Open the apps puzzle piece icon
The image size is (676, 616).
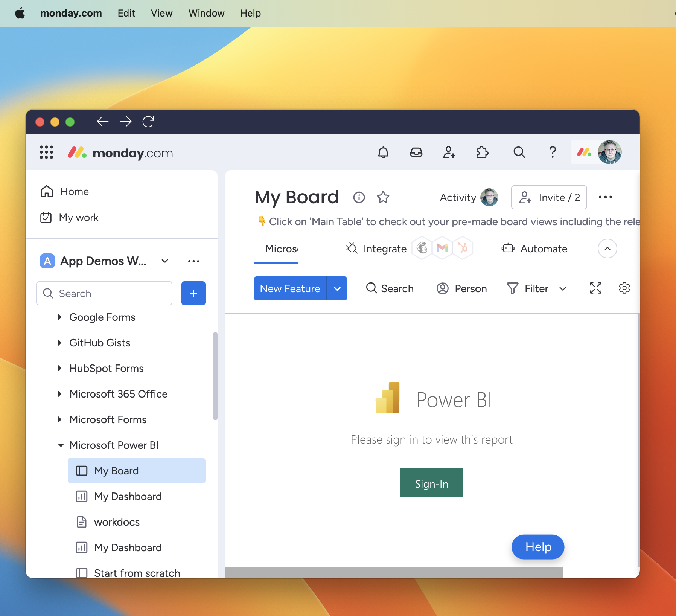(x=482, y=152)
